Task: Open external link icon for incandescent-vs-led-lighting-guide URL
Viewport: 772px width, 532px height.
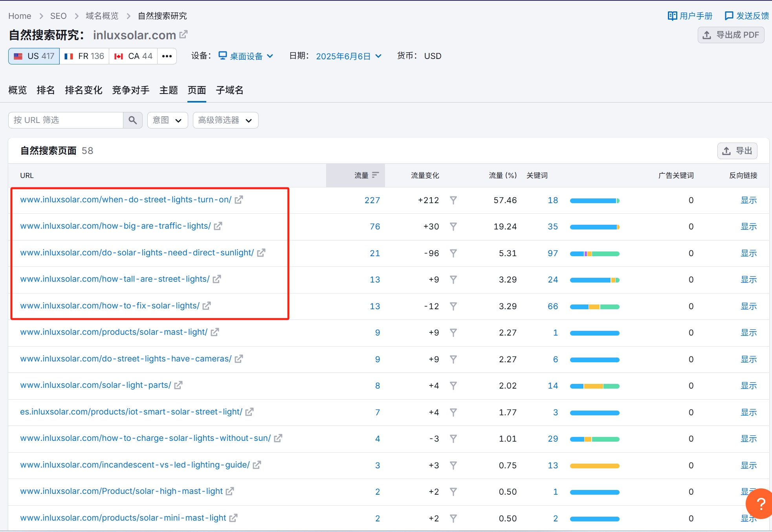Action: click(x=257, y=465)
